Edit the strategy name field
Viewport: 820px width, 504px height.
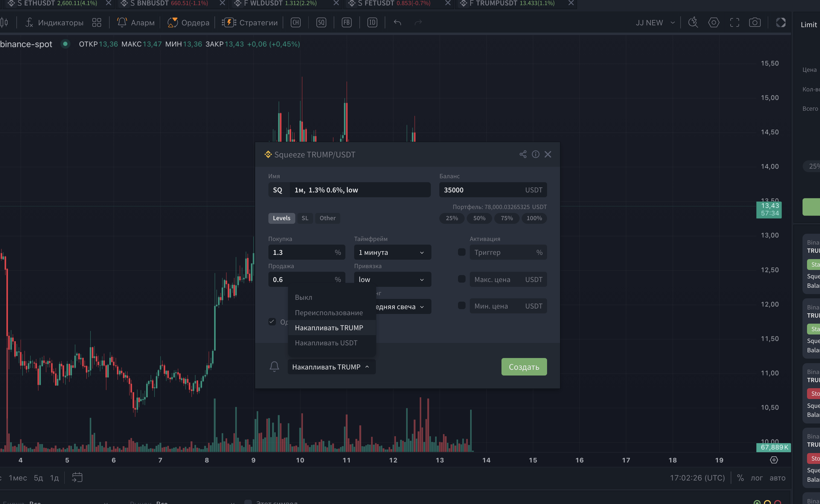[x=360, y=190]
